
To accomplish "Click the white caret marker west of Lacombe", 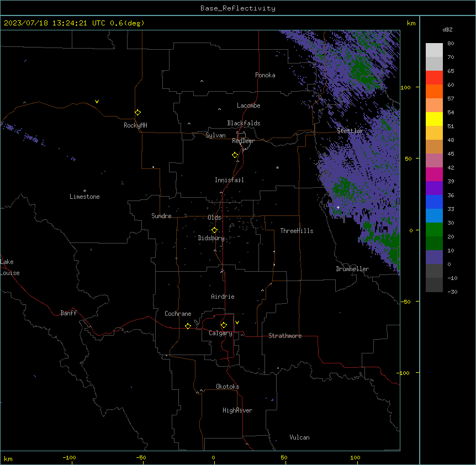I will coord(219,109).
